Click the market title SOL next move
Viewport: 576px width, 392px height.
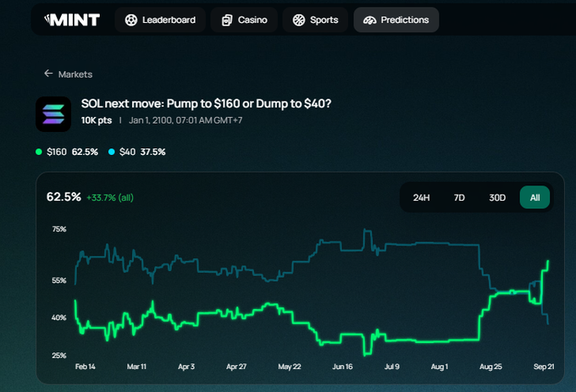coord(206,104)
